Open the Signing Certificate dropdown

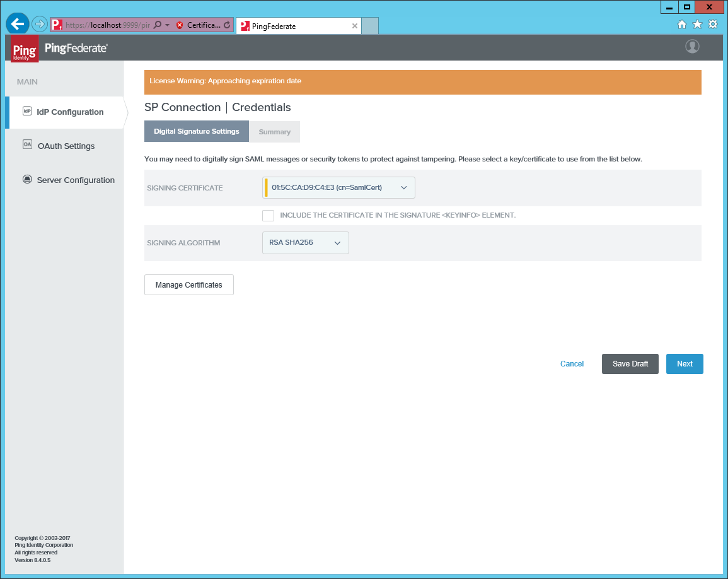click(x=338, y=188)
